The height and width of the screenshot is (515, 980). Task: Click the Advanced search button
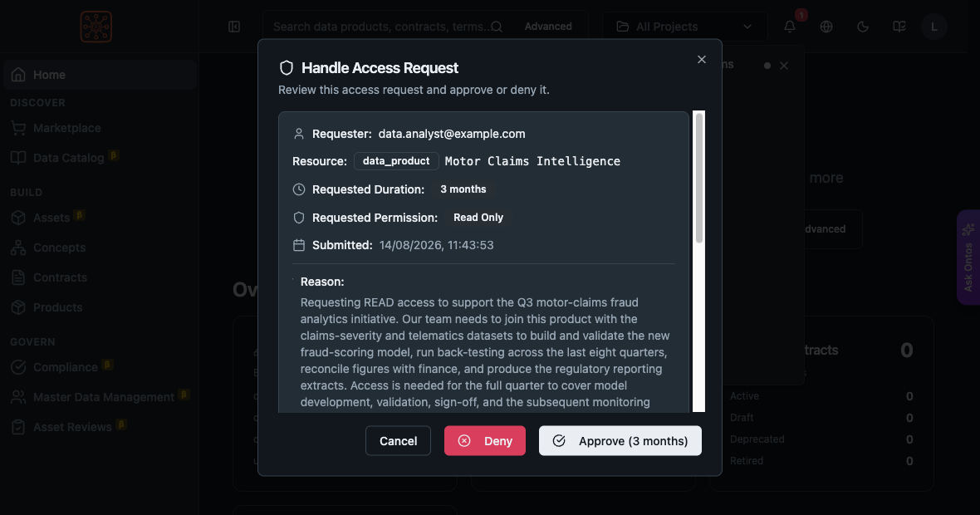[x=548, y=27]
